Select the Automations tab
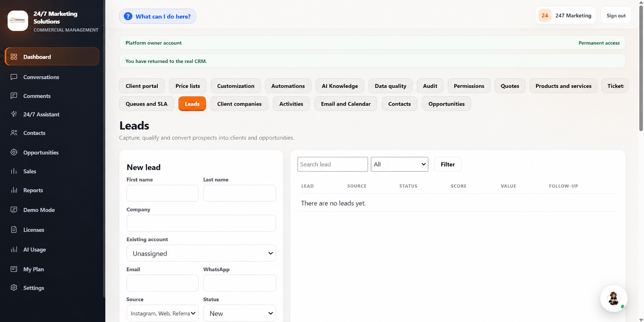This screenshot has width=644, height=322. [x=288, y=86]
